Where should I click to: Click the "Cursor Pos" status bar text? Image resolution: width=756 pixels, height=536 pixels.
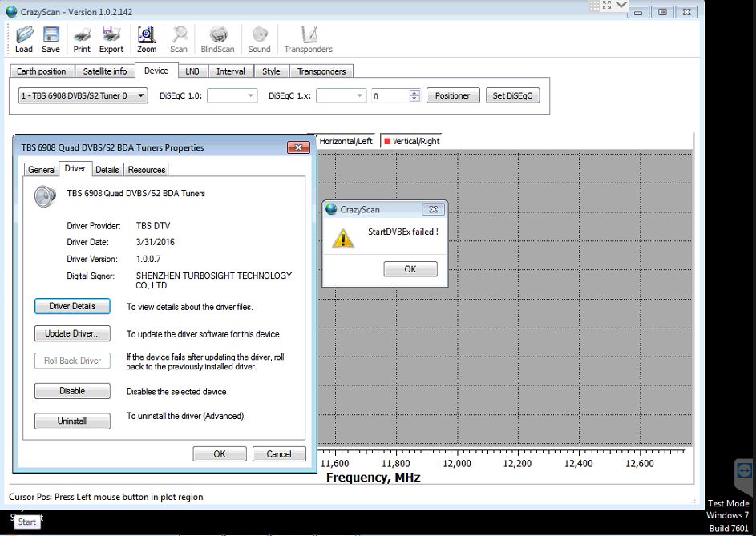[x=106, y=497]
